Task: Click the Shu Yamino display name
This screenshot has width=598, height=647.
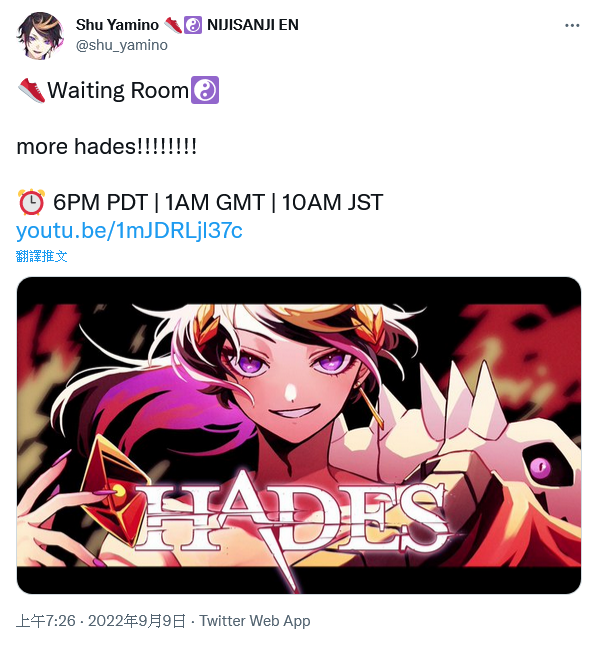Action: pos(117,25)
